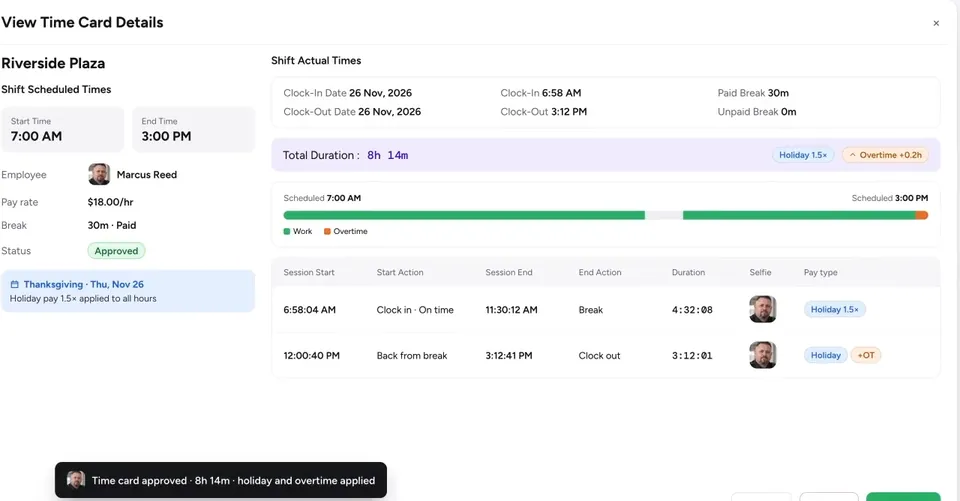This screenshot has height=501, width=960.
Task: Select the End Time 3:00 PM card
Action: pyautogui.click(x=193, y=129)
